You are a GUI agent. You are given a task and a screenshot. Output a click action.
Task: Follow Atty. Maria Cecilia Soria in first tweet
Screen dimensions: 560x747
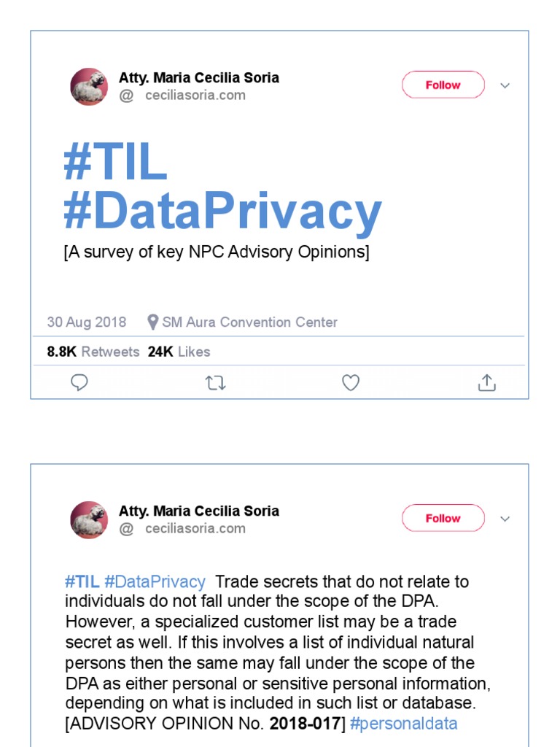tap(443, 85)
